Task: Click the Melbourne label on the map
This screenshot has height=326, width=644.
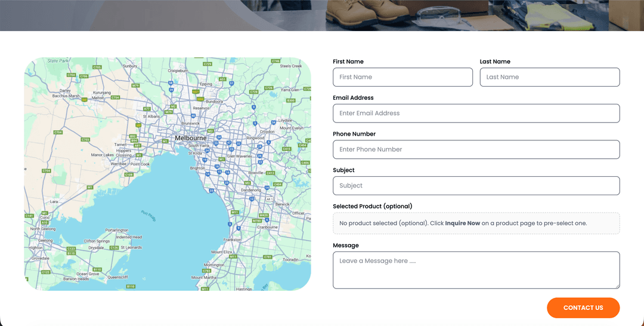Action: pyautogui.click(x=191, y=138)
